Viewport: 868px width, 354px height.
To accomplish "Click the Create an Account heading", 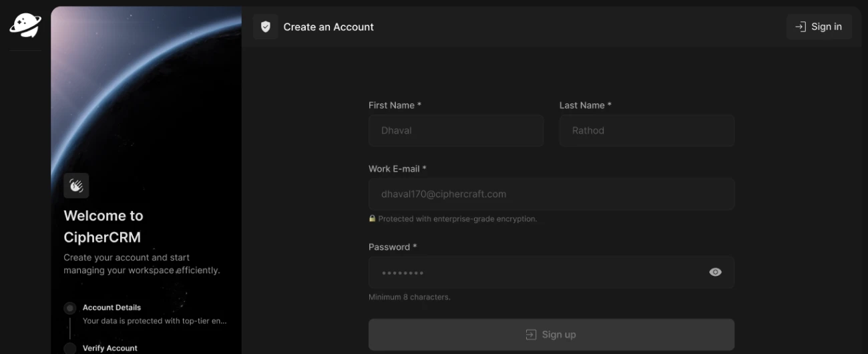I will [x=329, y=27].
